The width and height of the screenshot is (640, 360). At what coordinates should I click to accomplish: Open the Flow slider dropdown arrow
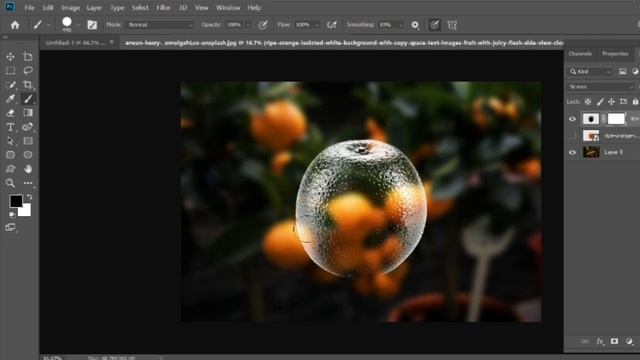click(x=317, y=25)
